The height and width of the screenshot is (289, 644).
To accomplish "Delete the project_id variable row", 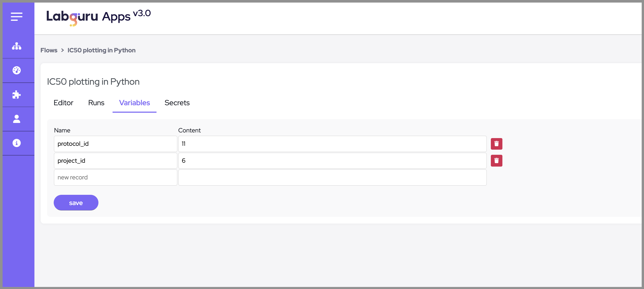I will (x=496, y=161).
